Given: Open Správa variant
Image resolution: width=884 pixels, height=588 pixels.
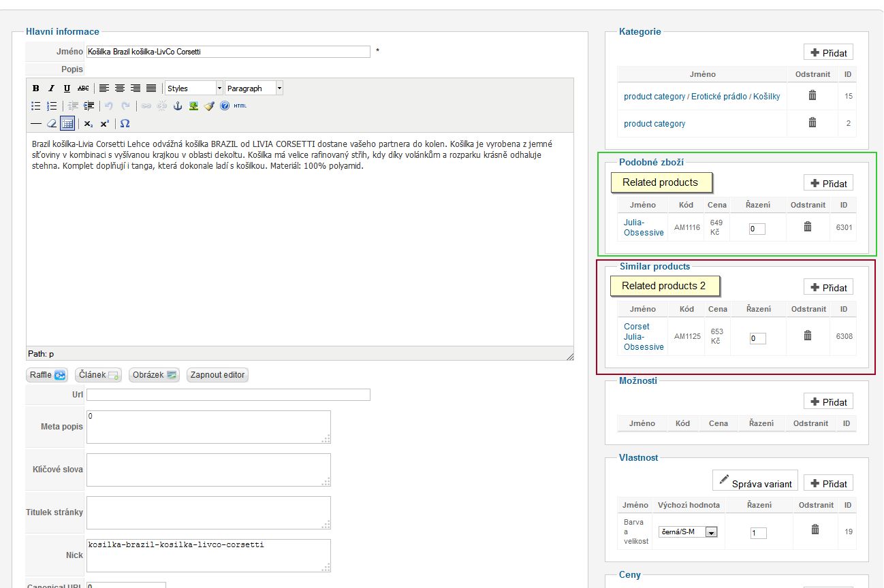Looking at the screenshot, I should coord(755,480).
